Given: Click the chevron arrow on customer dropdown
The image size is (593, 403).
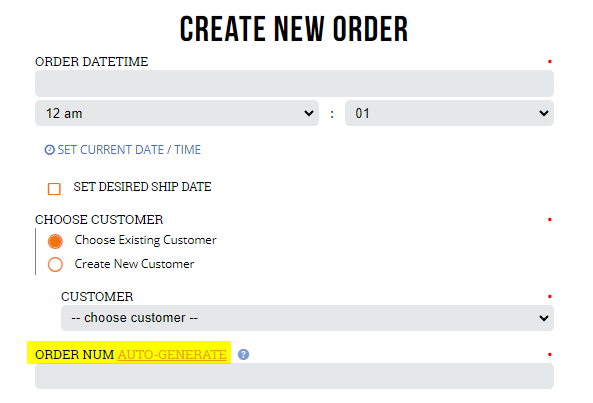Looking at the screenshot, I should [x=544, y=318].
